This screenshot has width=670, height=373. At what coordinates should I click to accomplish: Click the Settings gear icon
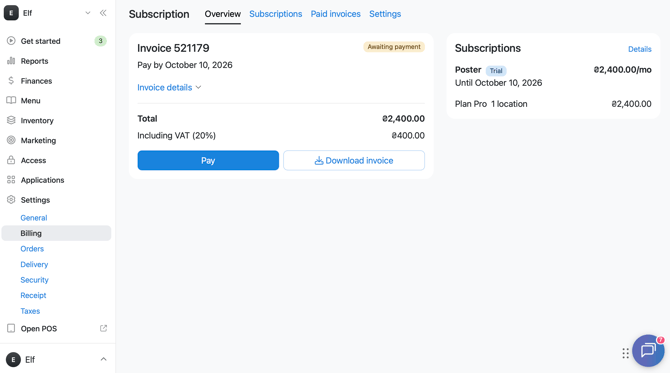[11, 200]
